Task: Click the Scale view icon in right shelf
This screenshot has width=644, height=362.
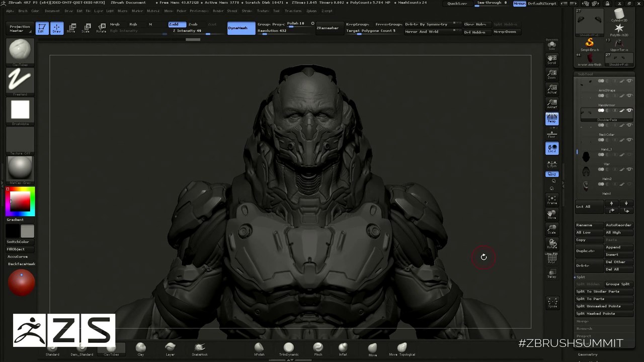Action: click(x=552, y=229)
